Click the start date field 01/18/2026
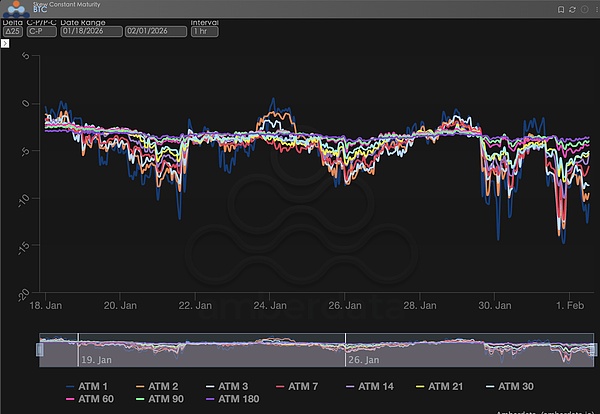The image size is (600, 414). (x=90, y=31)
